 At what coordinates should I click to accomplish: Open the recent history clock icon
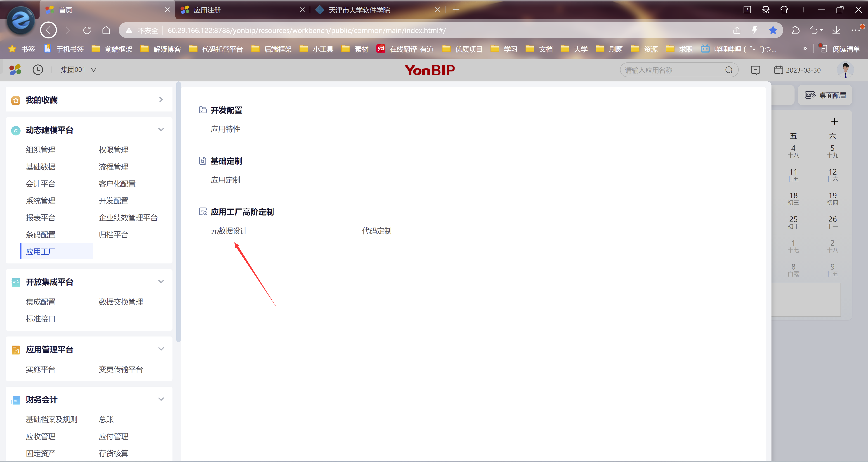click(x=38, y=70)
